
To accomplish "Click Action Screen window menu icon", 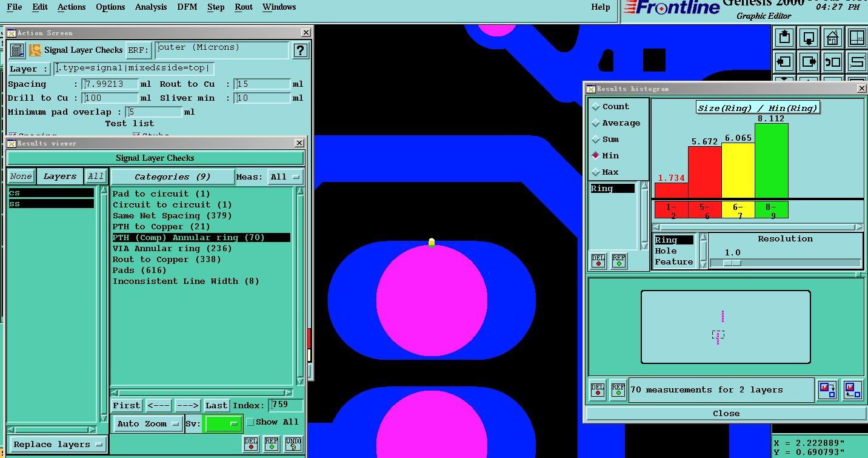I will point(12,33).
